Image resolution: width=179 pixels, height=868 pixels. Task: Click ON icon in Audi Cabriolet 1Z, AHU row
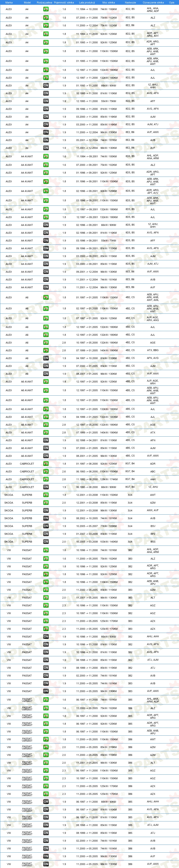(x=46, y=487)
